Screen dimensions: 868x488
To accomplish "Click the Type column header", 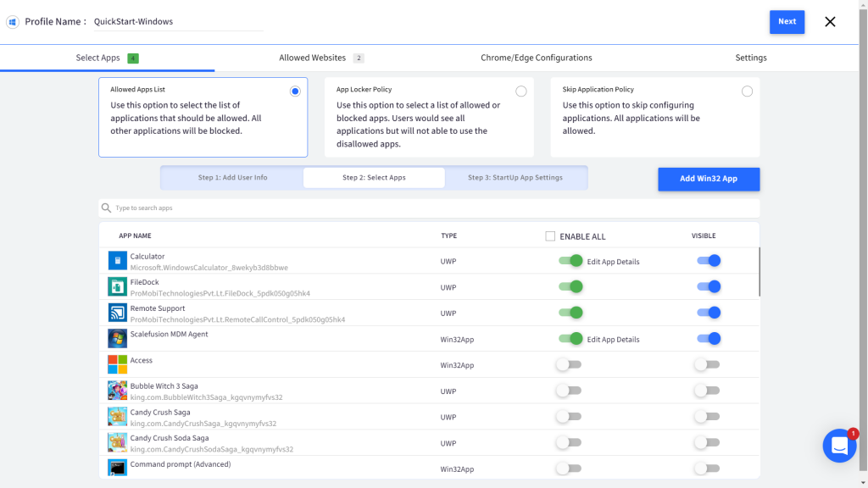I will (x=449, y=236).
